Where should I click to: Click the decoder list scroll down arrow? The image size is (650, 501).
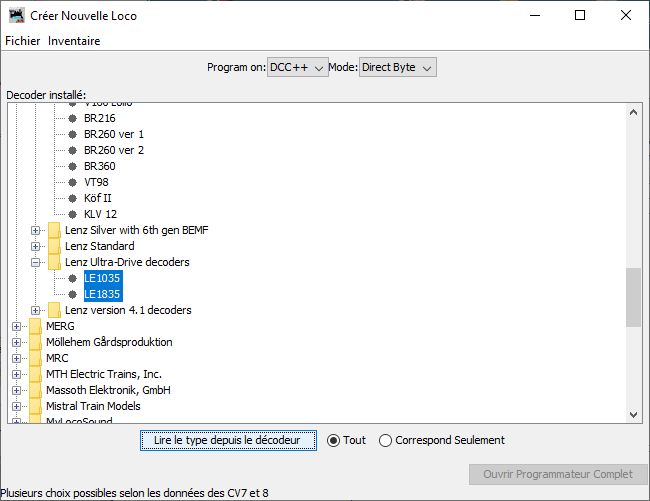(633, 414)
